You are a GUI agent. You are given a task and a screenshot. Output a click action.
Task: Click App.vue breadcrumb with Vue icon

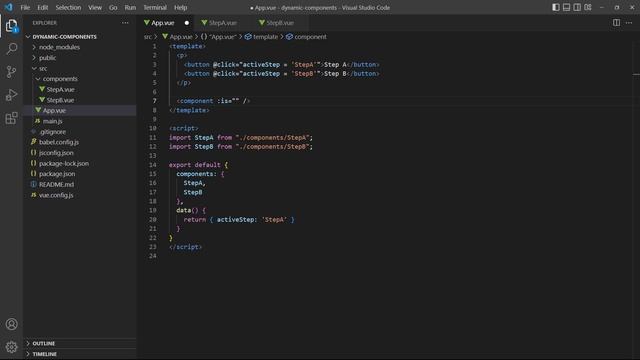(177, 37)
